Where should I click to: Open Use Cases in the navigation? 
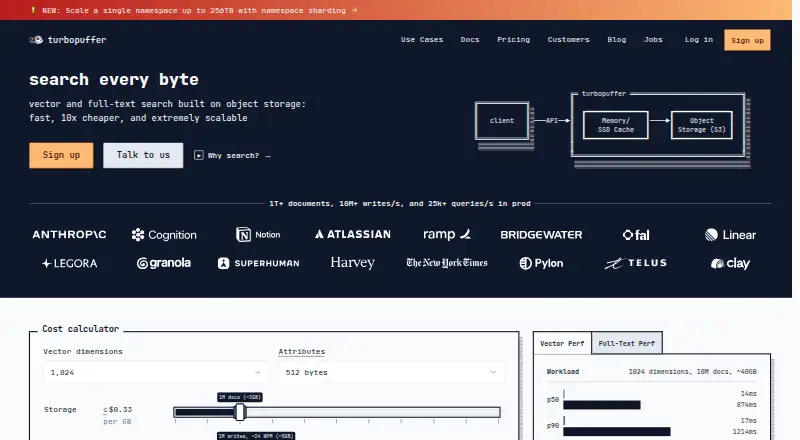[x=422, y=40]
